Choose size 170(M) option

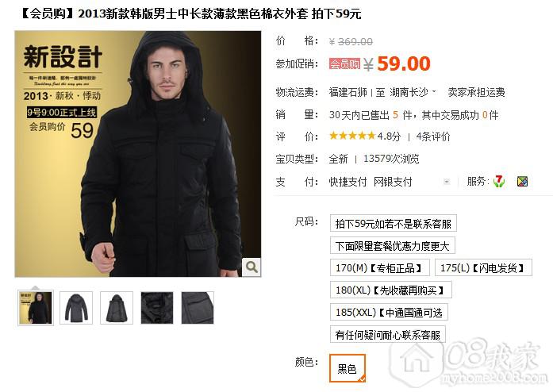coord(380,267)
